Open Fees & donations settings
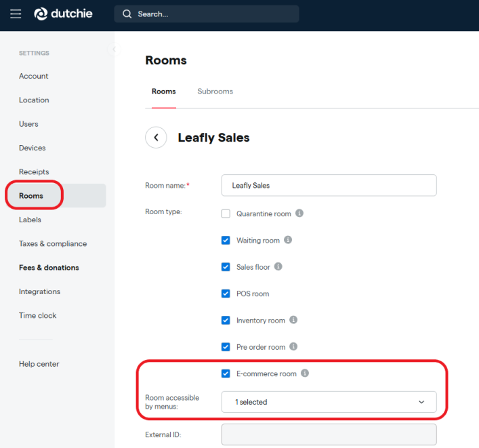The image size is (479, 448). pyautogui.click(x=49, y=268)
